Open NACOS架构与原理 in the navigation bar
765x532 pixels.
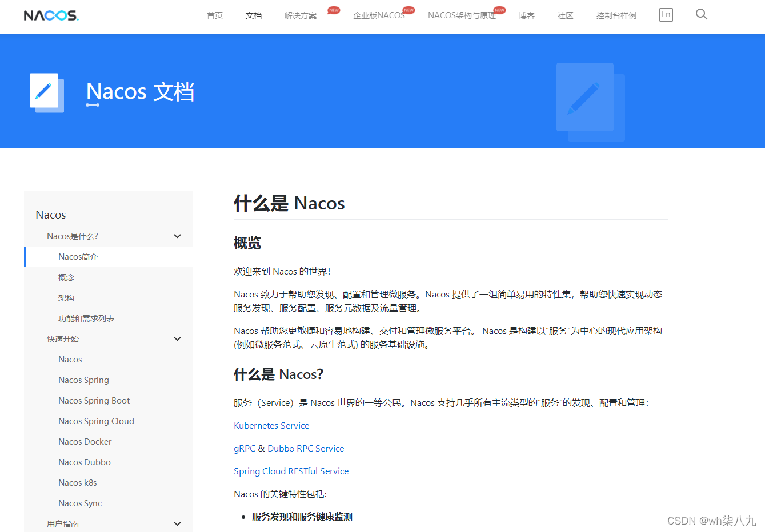tap(462, 15)
